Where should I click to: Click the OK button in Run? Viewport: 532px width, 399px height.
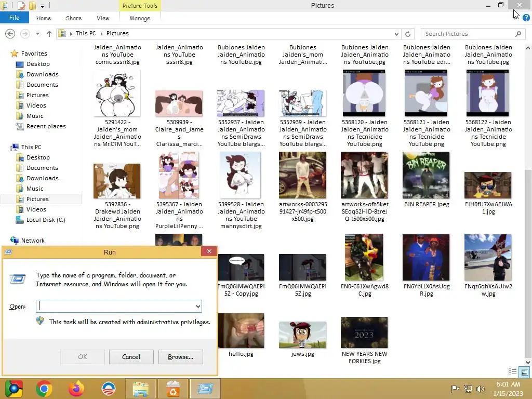(83, 357)
